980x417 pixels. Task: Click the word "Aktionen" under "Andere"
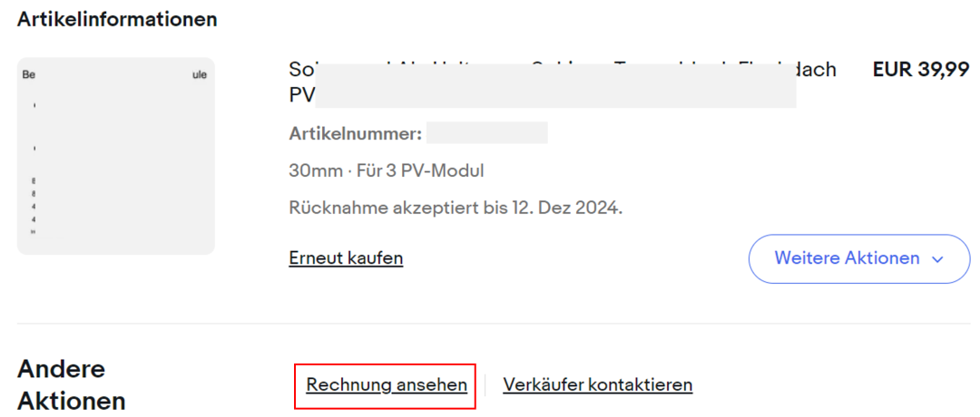pyautogui.click(x=71, y=401)
